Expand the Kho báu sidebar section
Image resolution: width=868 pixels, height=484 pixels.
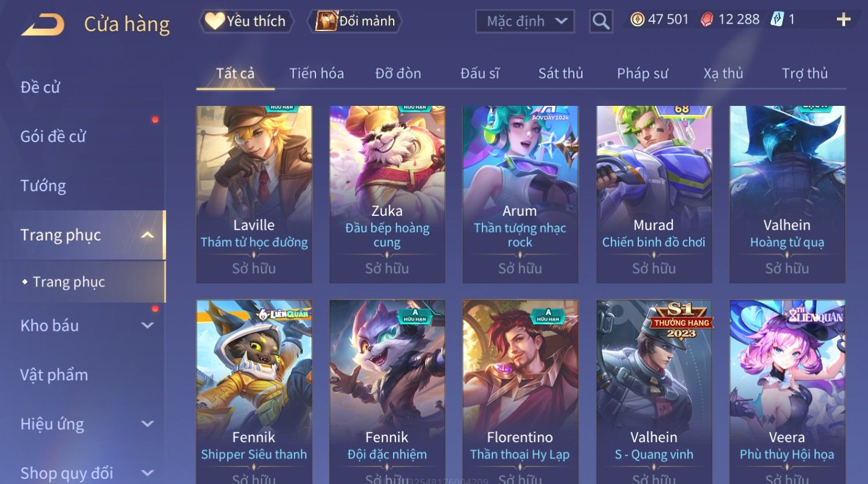point(147,325)
